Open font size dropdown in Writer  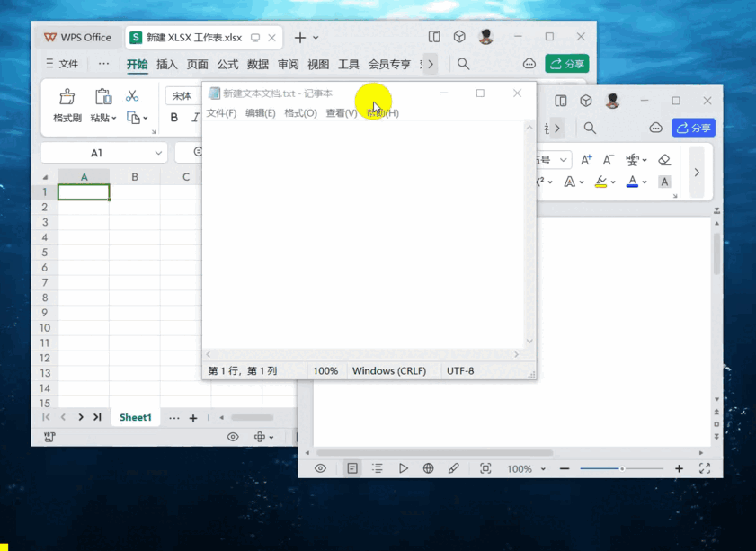coord(563,160)
